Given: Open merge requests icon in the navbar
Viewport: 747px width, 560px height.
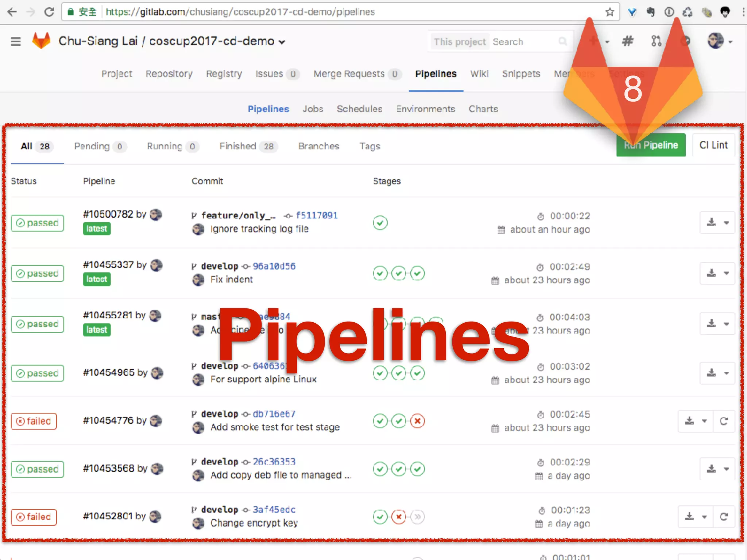Looking at the screenshot, I should pyautogui.click(x=656, y=41).
